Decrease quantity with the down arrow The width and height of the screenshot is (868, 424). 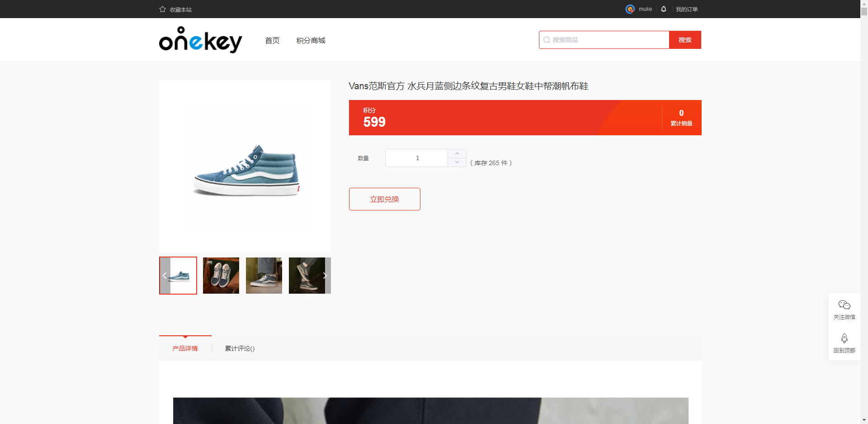(x=457, y=162)
